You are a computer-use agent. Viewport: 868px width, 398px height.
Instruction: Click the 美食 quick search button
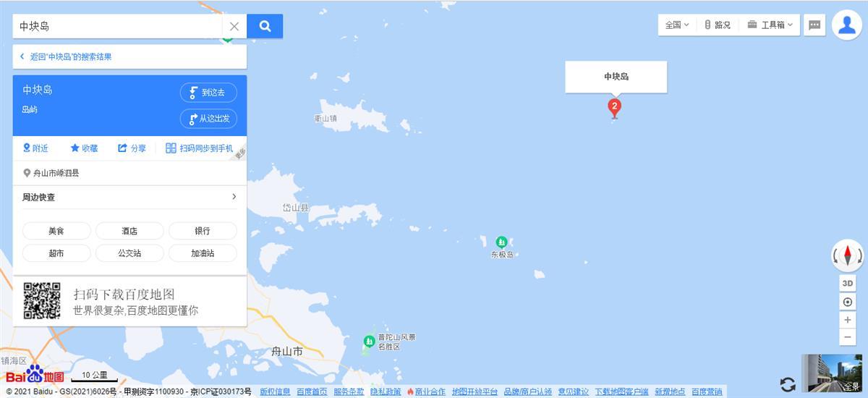pyautogui.click(x=56, y=231)
